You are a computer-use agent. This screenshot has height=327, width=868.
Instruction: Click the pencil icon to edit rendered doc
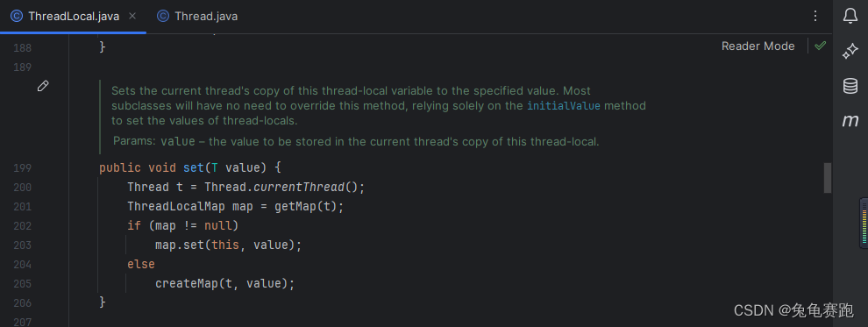tap(43, 86)
